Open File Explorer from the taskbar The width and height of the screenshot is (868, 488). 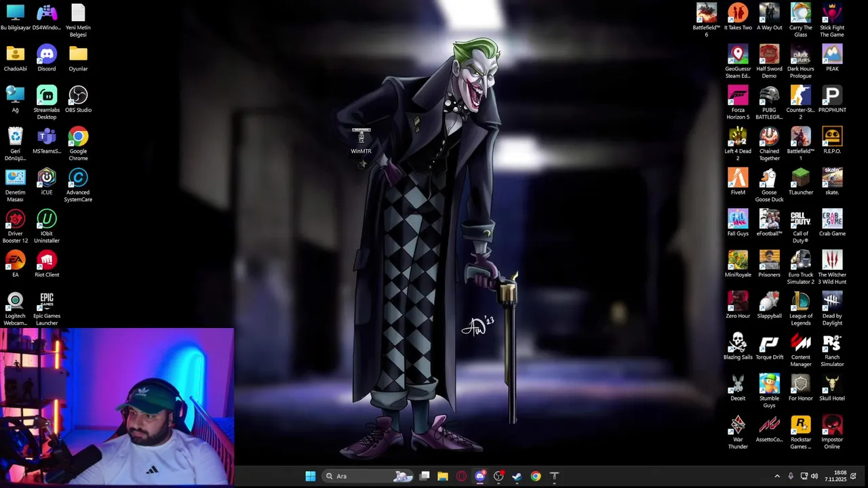443,476
